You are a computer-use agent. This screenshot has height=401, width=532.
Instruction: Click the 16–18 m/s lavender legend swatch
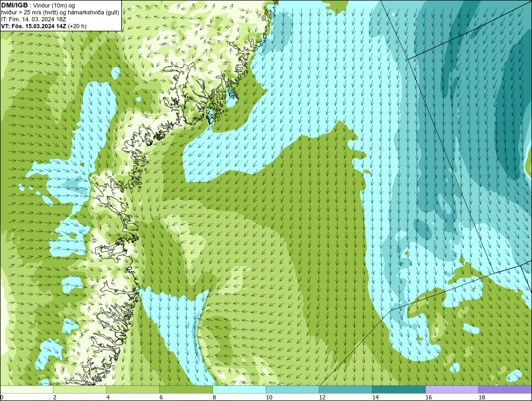pyautogui.click(x=452, y=389)
